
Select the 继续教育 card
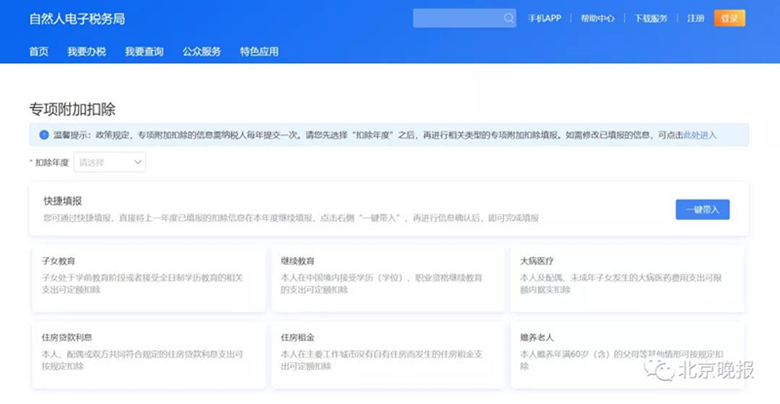tap(388, 279)
